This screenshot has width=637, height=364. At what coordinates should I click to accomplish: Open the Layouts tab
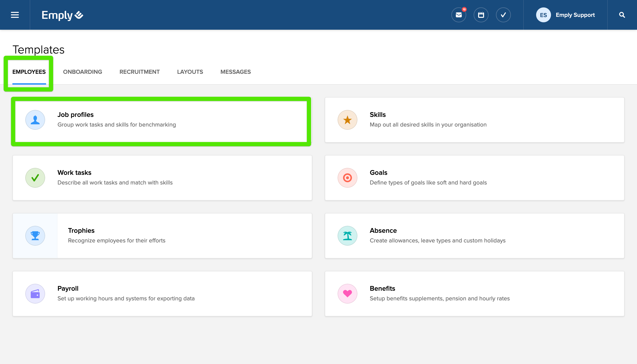[190, 72]
